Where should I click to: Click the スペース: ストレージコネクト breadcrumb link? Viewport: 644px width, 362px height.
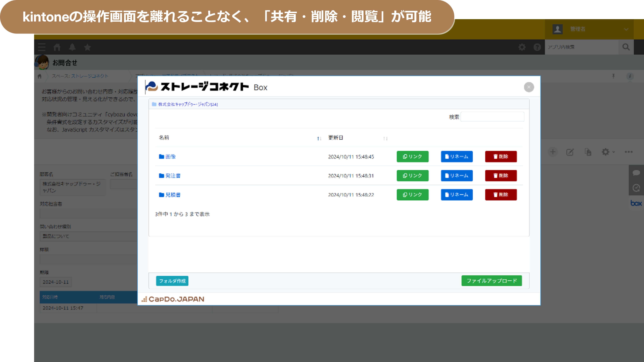tap(80, 76)
